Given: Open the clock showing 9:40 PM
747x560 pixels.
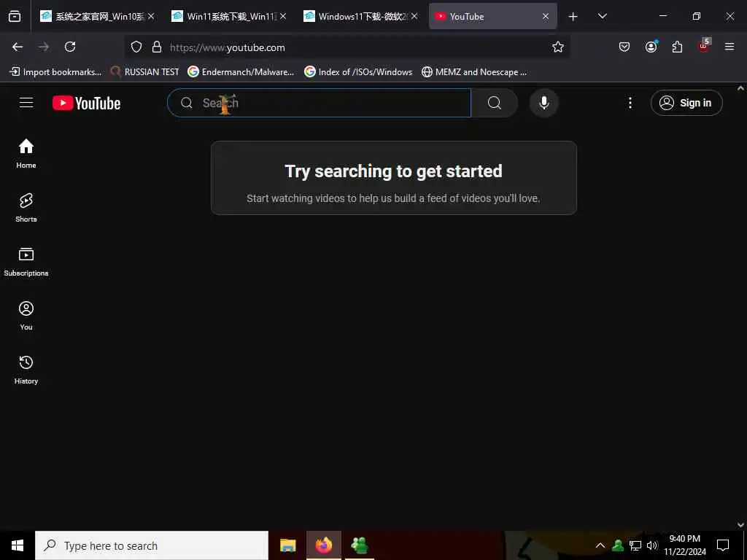Looking at the screenshot, I should point(684,545).
